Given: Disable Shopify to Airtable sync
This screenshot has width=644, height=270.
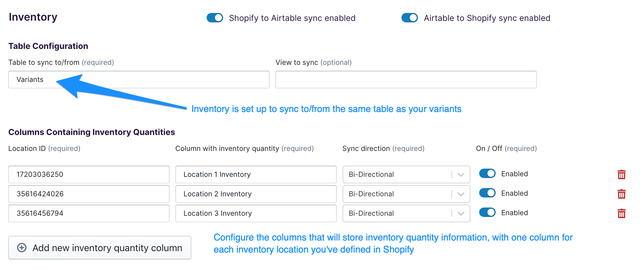Looking at the screenshot, I should tap(215, 18).
